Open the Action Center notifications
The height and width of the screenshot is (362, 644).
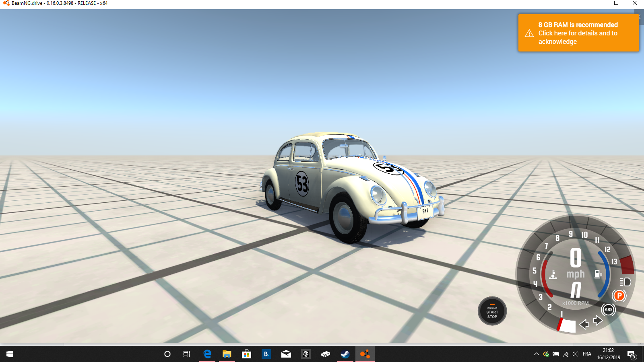(x=632, y=354)
